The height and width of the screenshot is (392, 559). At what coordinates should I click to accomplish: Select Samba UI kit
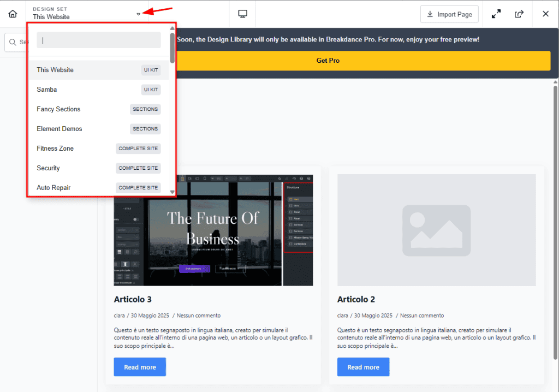click(x=99, y=90)
